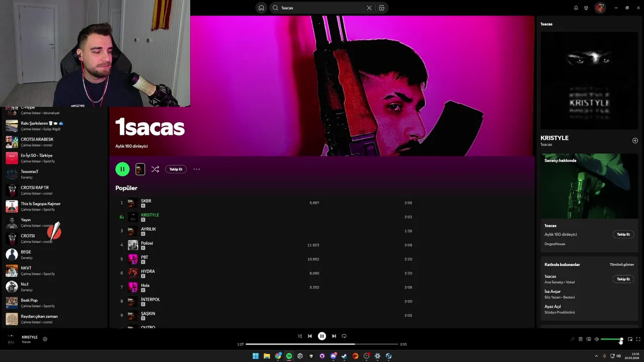The image size is (644, 362).
Task: Open the Browse icon beside search bar
Action: (381, 8)
